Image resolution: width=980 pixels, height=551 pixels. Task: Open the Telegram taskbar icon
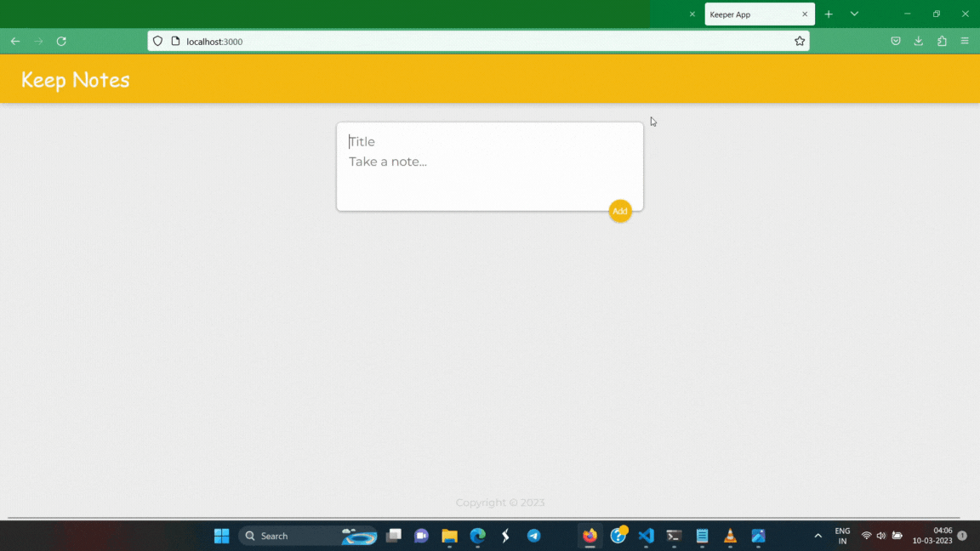click(533, 536)
